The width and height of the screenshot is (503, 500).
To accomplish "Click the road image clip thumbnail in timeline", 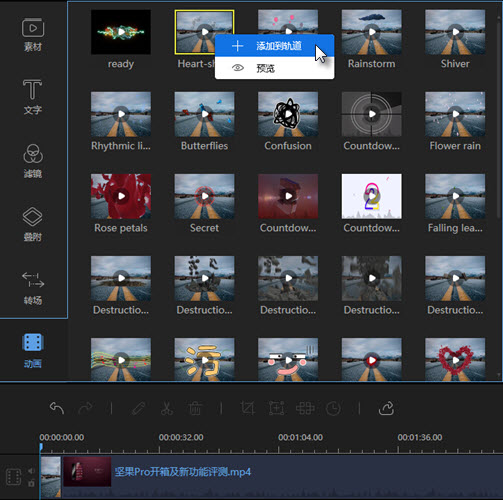I will (x=51, y=477).
